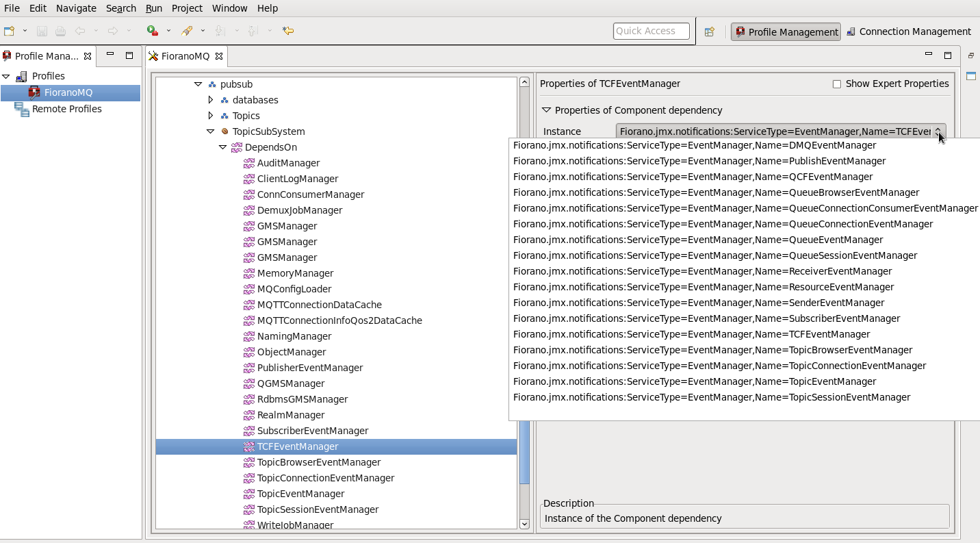Click the Topics node icon
This screenshot has height=543, width=980.
tap(224, 116)
